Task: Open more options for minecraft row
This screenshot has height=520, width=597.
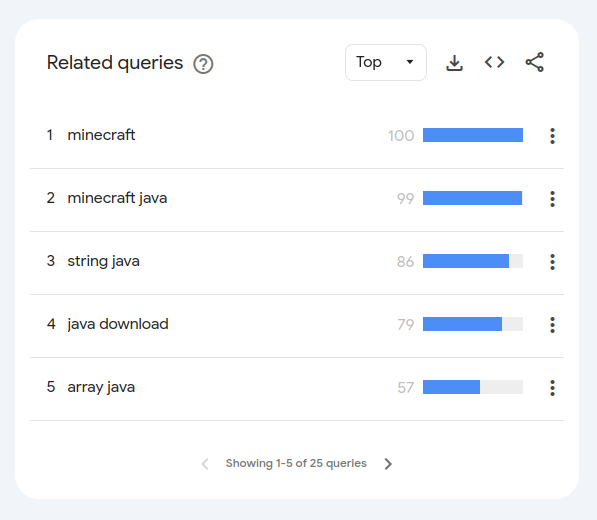Action: [552, 136]
